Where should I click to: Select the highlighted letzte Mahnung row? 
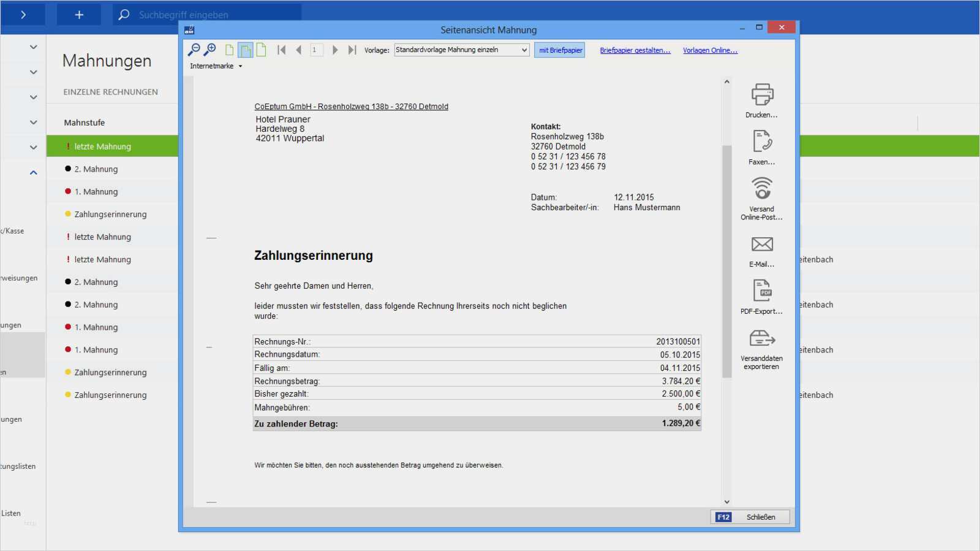(113, 146)
